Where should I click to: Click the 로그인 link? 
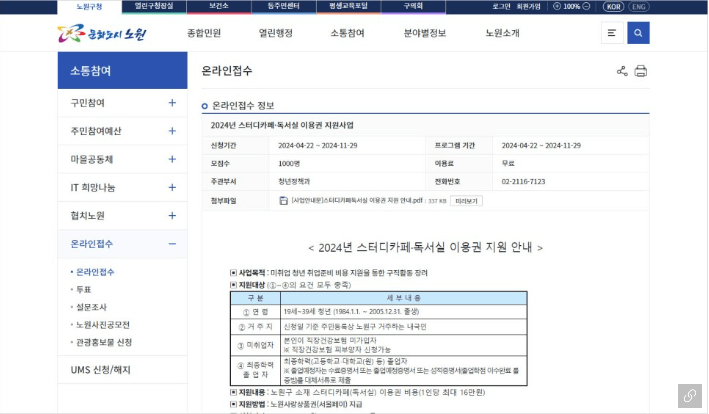click(x=501, y=6)
